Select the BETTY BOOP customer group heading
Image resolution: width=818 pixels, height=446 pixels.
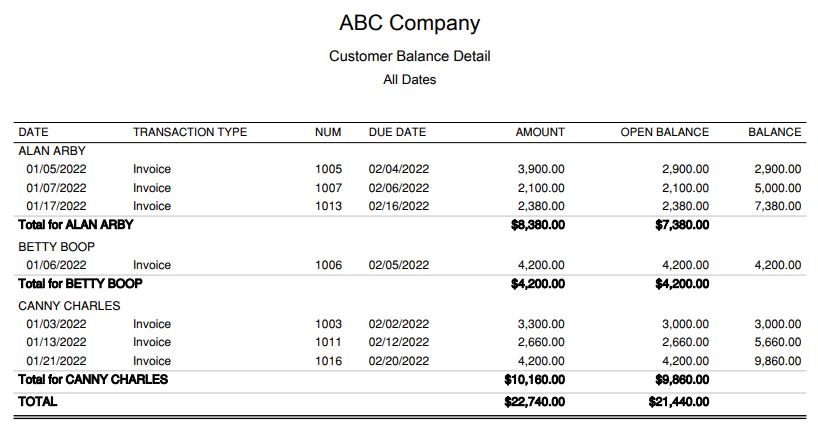(x=57, y=246)
